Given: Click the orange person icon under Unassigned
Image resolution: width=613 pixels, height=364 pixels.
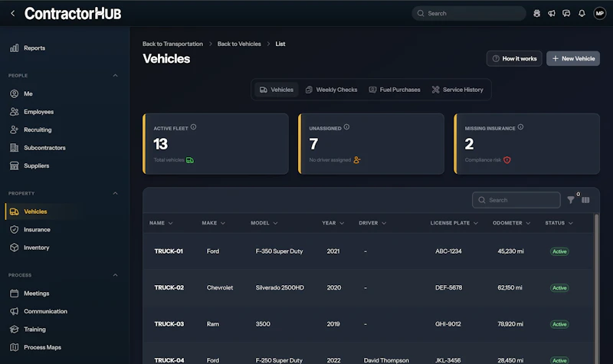Looking at the screenshot, I should click(356, 160).
